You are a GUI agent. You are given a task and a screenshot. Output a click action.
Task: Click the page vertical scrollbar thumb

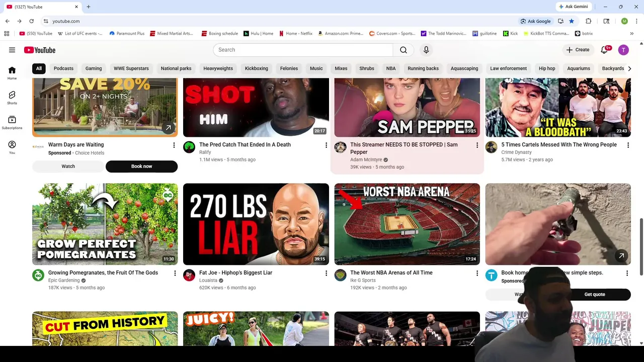point(641,247)
